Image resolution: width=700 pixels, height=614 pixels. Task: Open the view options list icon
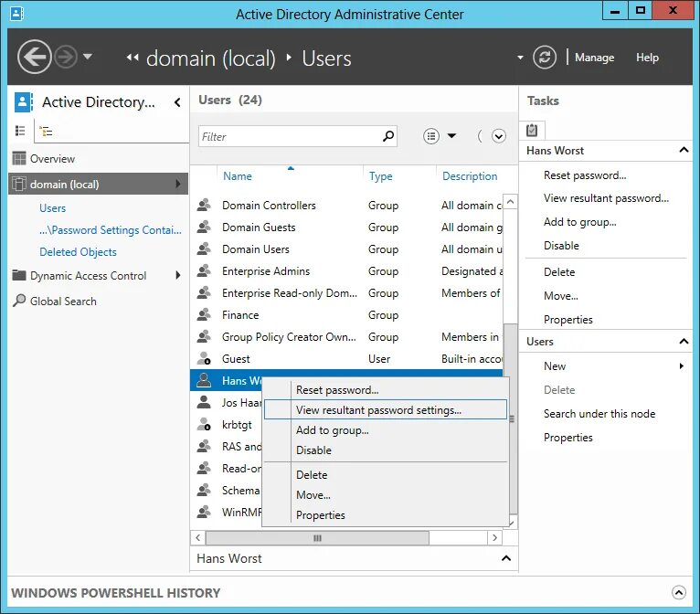click(x=431, y=136)
